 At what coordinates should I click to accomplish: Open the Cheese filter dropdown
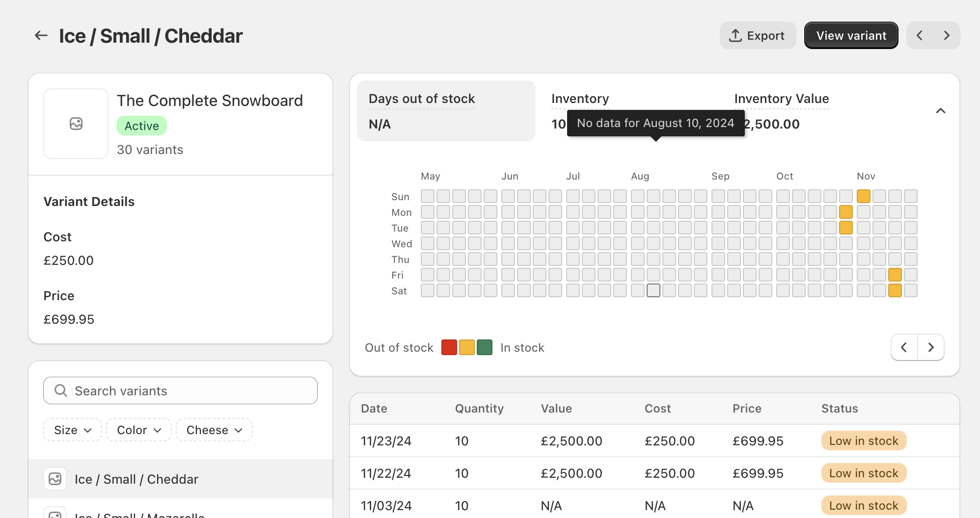tap(214, 430)
